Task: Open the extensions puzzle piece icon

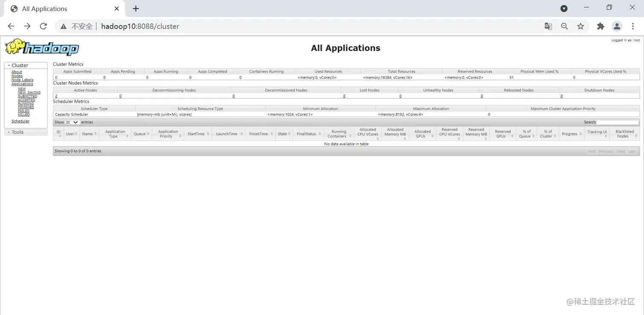Action: click(601, 26)
